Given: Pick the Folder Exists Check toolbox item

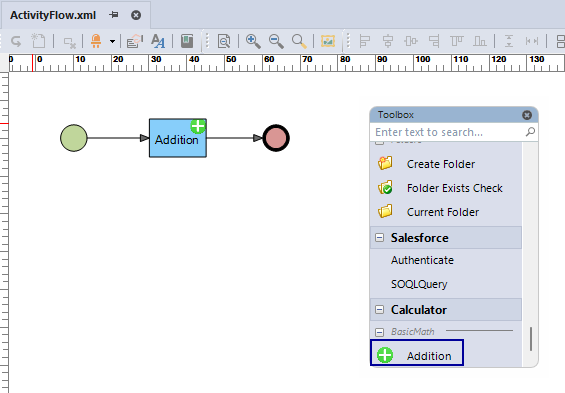Looking at the screenshot, I should (x=446, y=188).
